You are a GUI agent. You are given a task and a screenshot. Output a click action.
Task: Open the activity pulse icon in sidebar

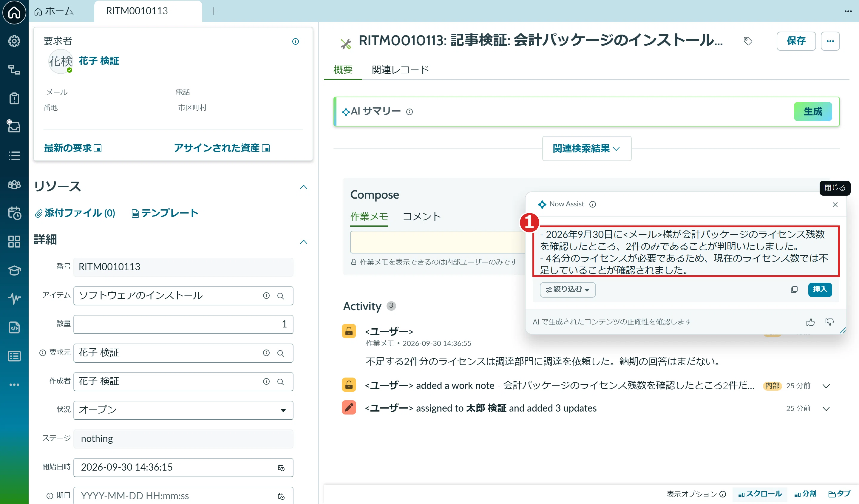pos(14,299)
